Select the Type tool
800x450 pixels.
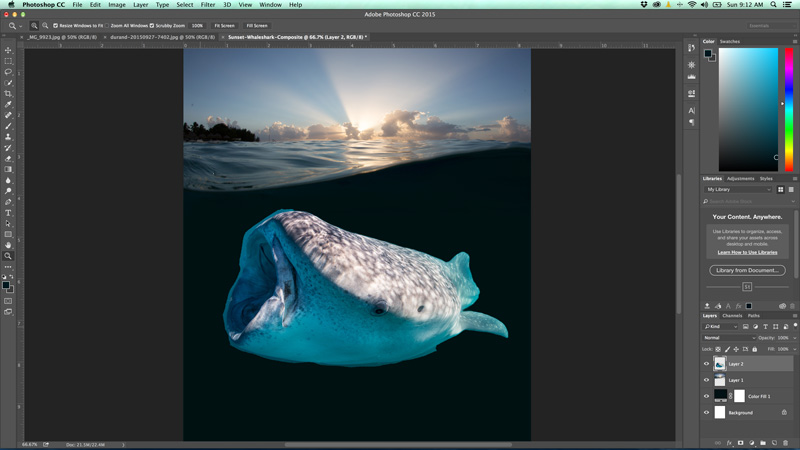tap(8, 213)
